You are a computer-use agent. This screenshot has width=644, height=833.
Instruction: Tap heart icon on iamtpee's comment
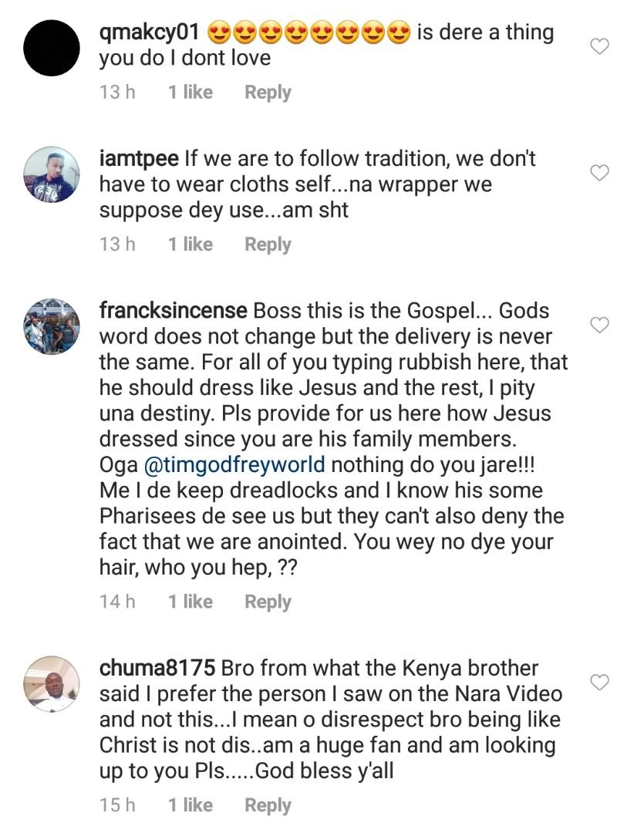tap(599, 173)
